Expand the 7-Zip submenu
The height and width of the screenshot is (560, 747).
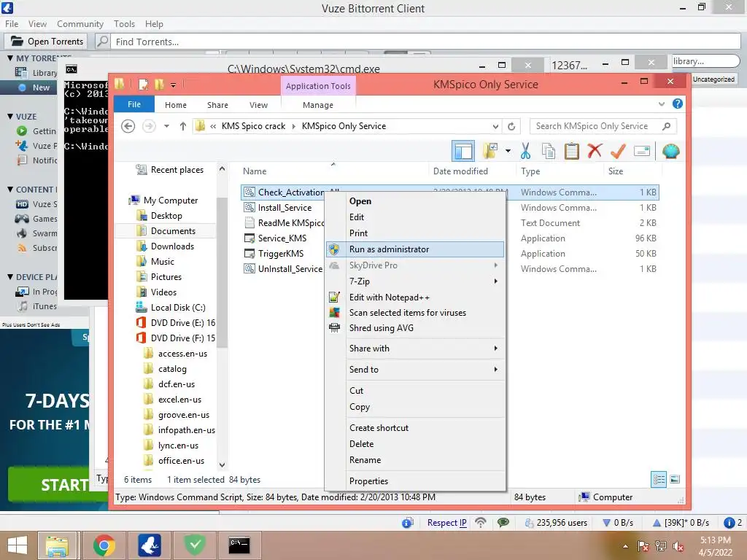pyautogui.click(x=496, y=281)
